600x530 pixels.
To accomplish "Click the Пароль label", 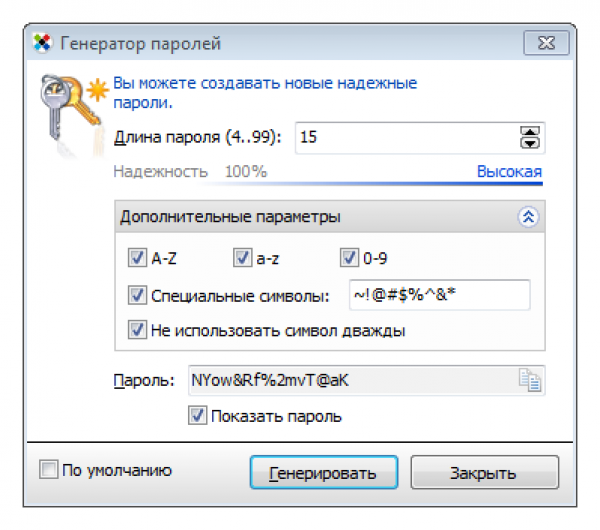I will click(144, 381).
